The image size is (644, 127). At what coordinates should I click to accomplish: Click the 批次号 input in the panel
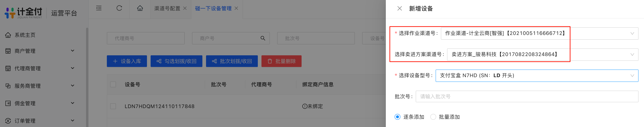527,97
